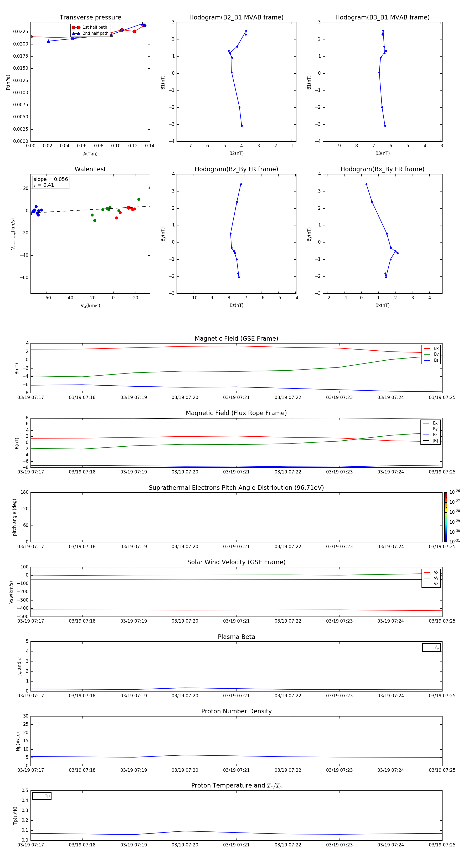Screen dimensions: 473x868
Task: Click the "Proton Temperature and Te/Tp" title
Action: [x=236, y=785]
